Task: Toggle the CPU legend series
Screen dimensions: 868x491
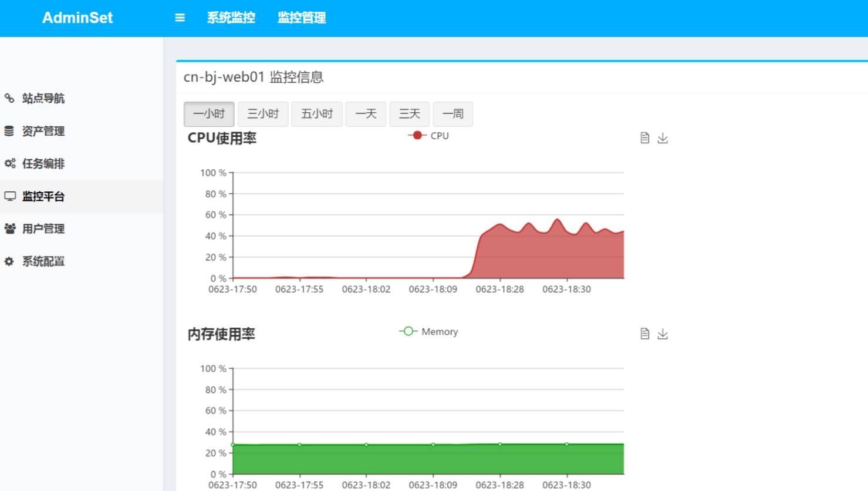Action: (428, 136)
